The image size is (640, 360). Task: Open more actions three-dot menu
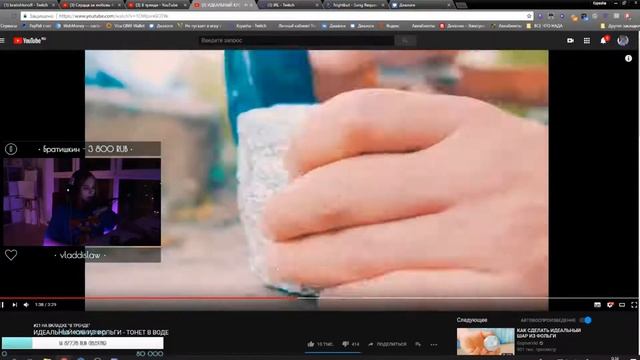tap(433, 344)
